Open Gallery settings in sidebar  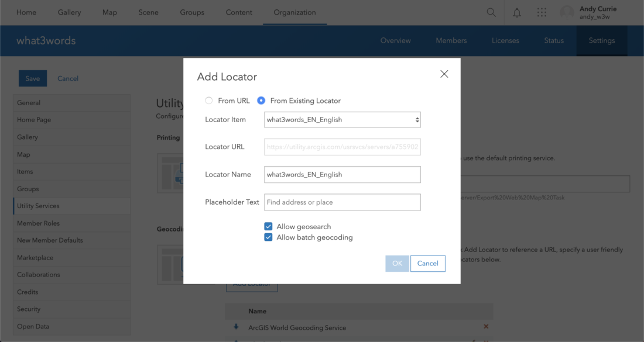pos(72,137)
